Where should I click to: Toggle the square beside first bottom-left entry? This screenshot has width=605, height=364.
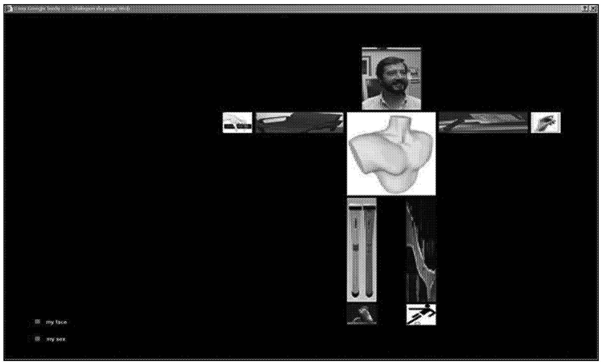coord(37,321)
